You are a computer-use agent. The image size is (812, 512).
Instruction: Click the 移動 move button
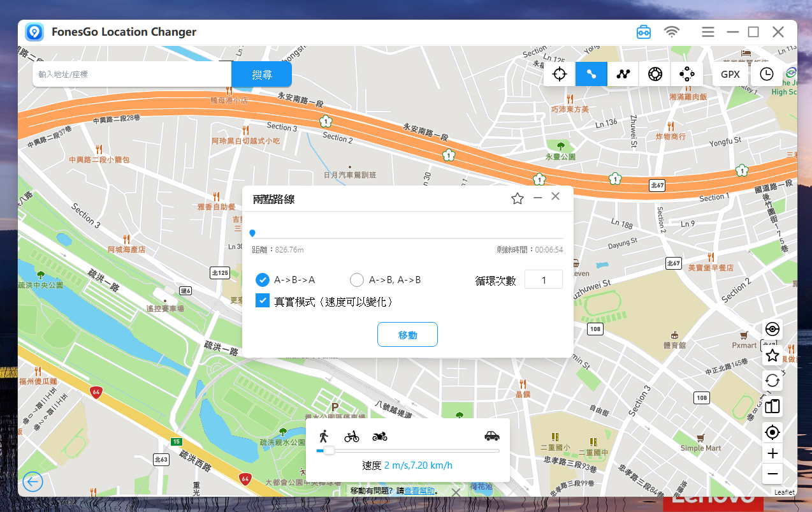coord(407,335)
